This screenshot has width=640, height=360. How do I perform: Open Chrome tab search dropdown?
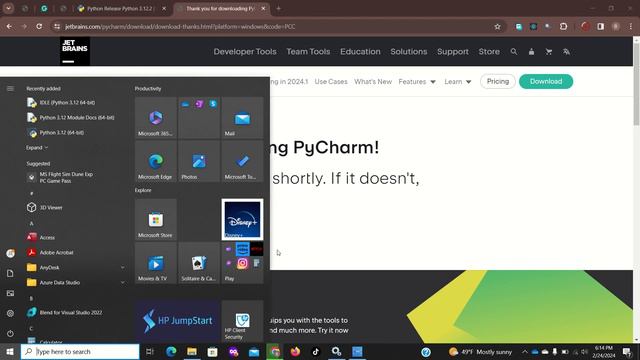[8, 8]
